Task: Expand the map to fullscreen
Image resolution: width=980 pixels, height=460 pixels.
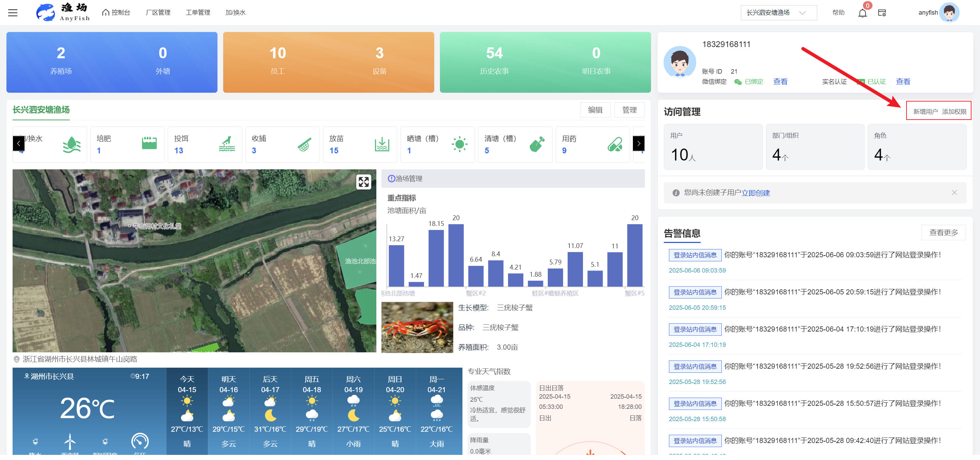Action: tap(363, 182)
